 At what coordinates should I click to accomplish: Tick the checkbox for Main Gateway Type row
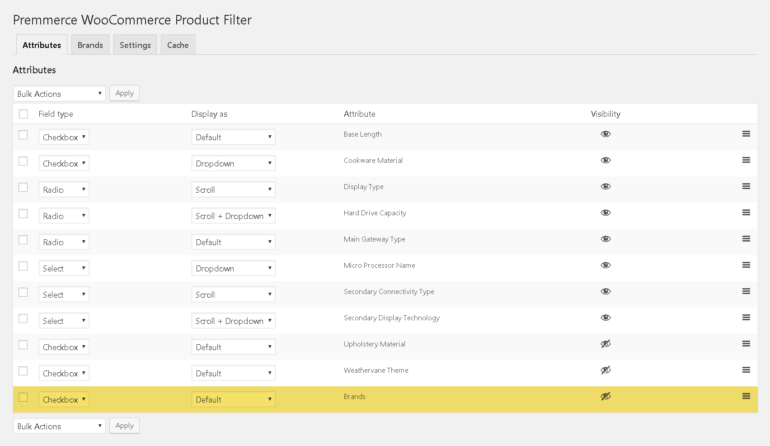23,240
